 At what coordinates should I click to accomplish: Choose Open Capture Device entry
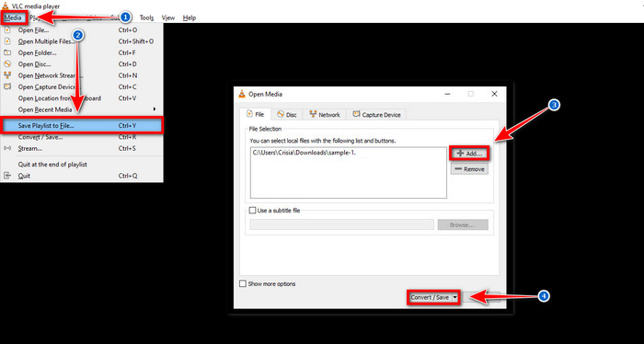tap(82, 87)
